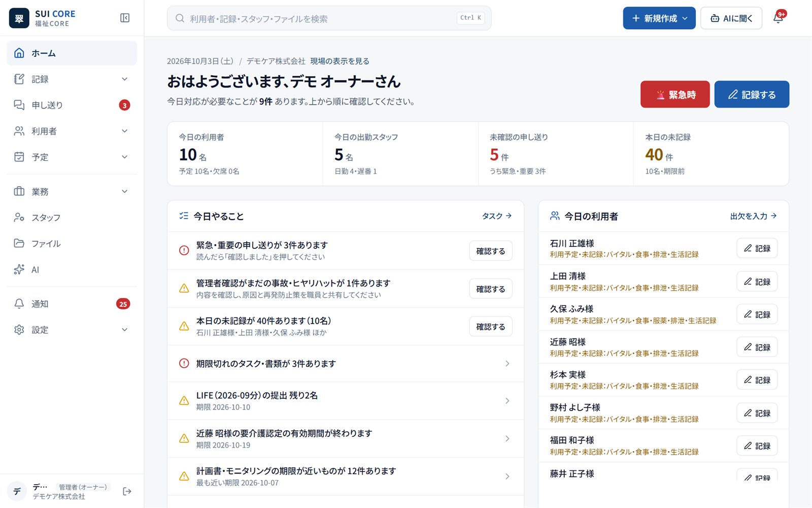Click the AIに聞く button

[731, 18]
